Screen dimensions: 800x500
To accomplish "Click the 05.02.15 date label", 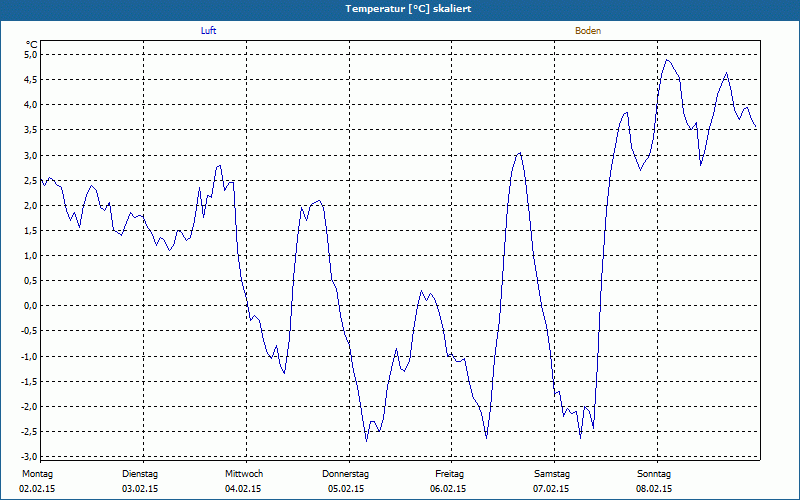I will click(x=346, y=489).
